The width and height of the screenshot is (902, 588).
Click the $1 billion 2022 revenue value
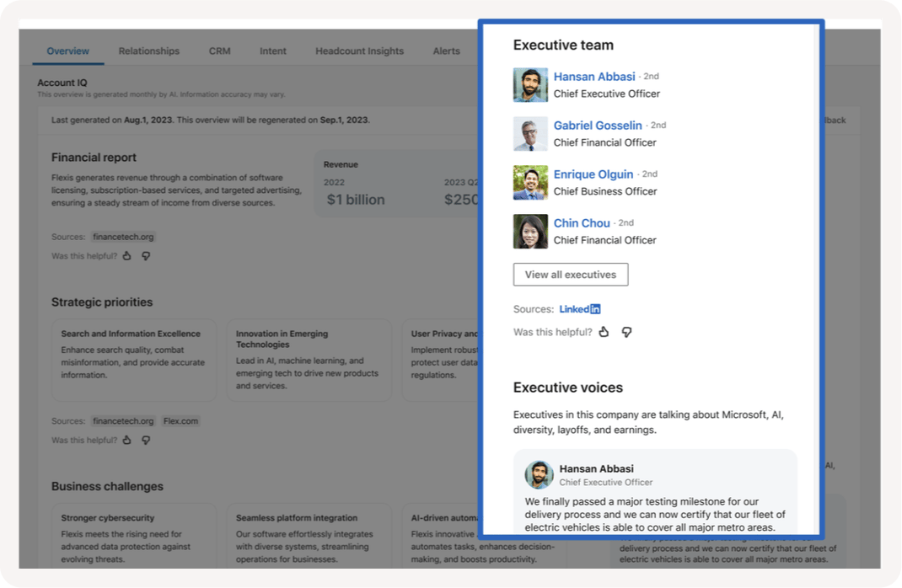[x=356, y=200]
